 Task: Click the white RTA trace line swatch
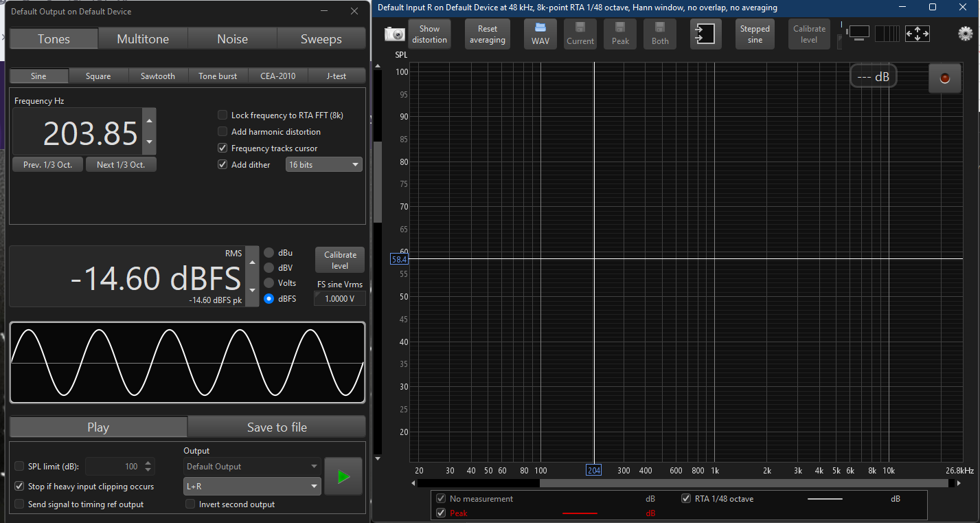click(825, 499)
